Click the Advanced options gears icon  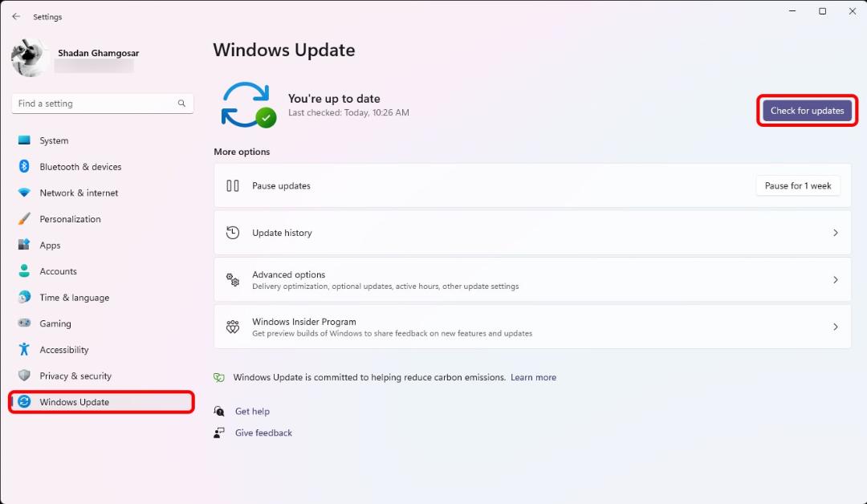pyautogui.click(x=233, y=279)
